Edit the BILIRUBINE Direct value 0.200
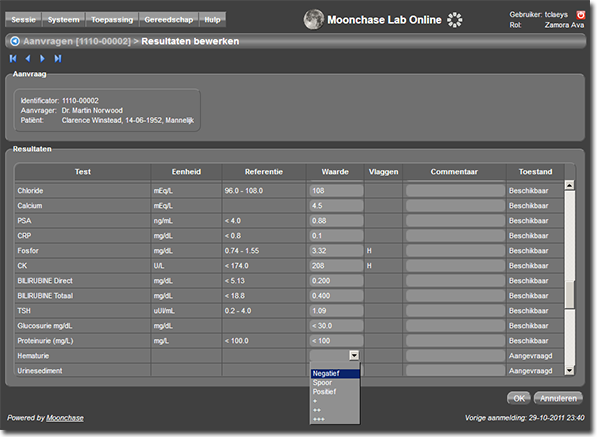The image size is (600, 437). click(x=336, y=281)
